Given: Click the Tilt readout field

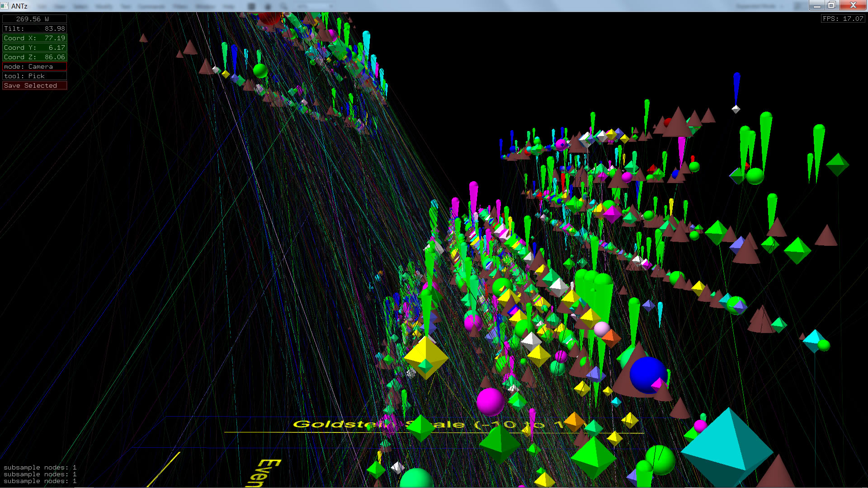Looking at the screenshot, I should 34,28.
